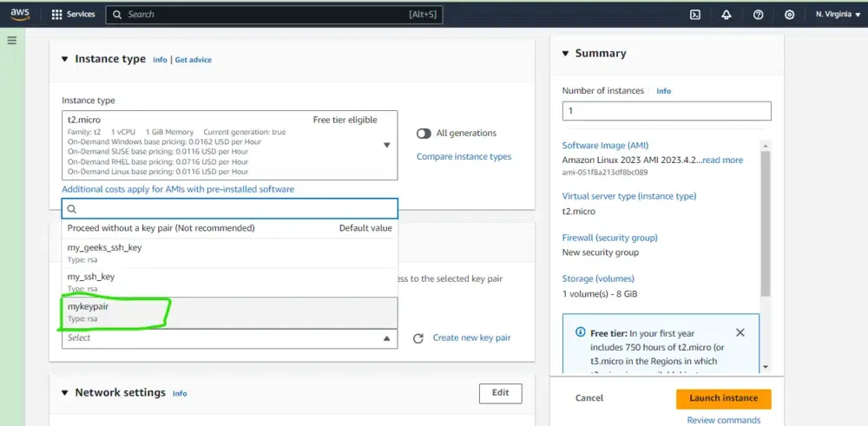Click the Launch instance button
Viewport: 868px width, 426px height.
[724, 398]
